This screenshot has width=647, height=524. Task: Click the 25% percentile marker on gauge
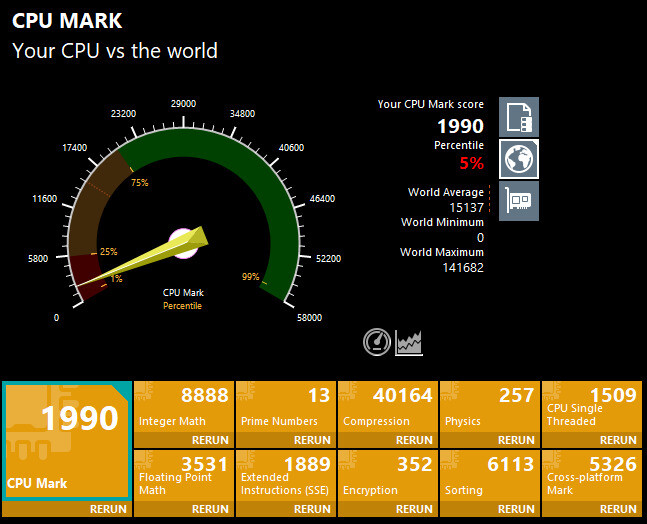109,252
